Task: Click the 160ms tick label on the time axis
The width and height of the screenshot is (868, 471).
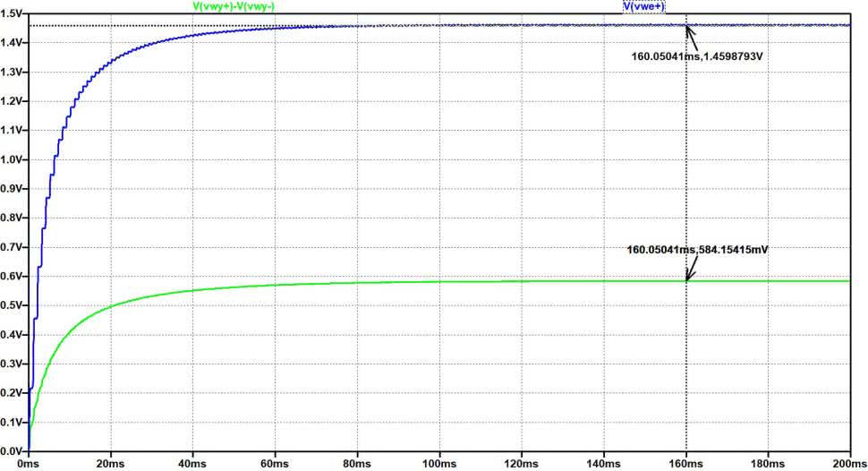Action: point(685,464)
